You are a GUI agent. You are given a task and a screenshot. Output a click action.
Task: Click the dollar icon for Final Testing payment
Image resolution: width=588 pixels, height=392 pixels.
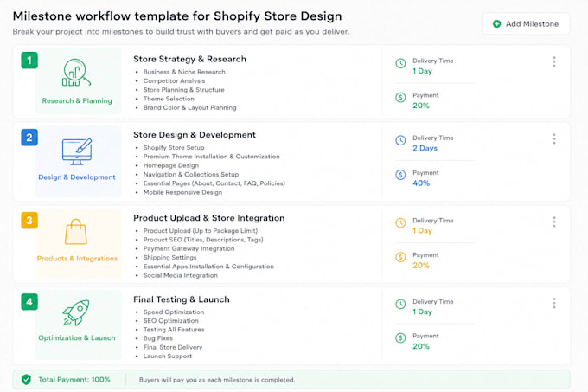[x=400, y=338]
